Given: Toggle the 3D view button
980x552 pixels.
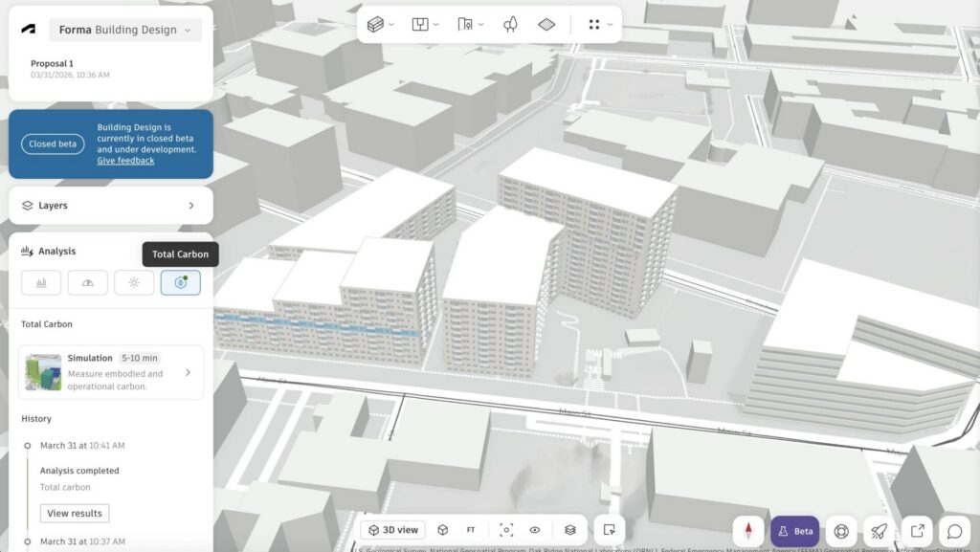Looking at the screenshot, I should [x=393, y=530].
